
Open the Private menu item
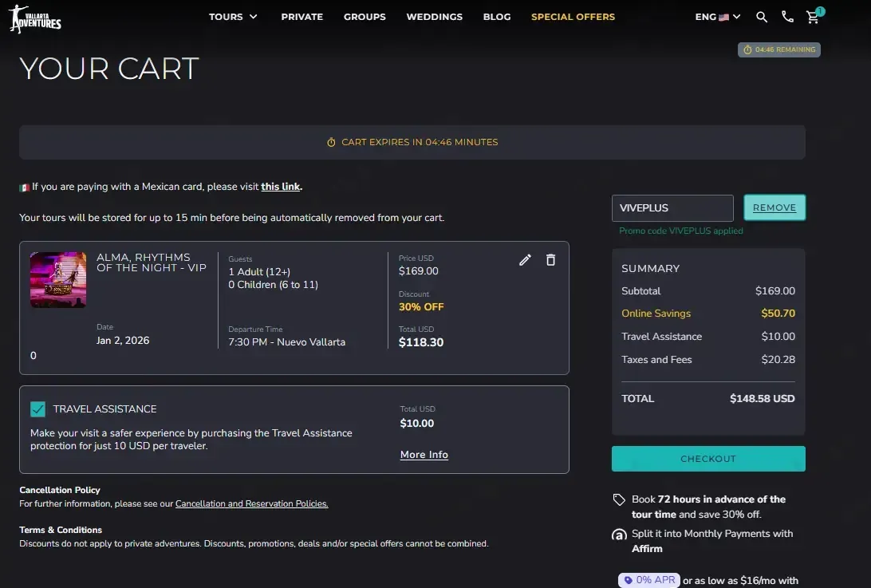coord(301,17)
